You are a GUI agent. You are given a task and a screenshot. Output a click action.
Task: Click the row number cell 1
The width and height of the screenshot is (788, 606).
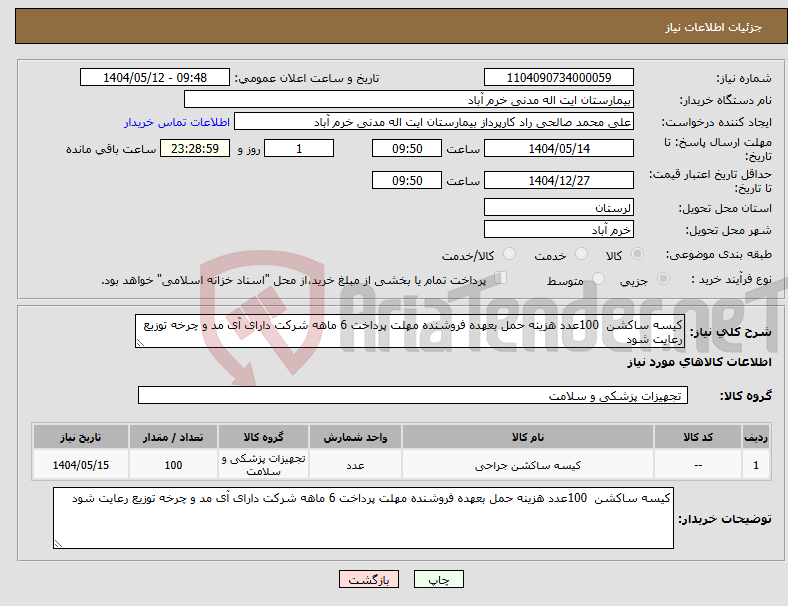(755, 465)
